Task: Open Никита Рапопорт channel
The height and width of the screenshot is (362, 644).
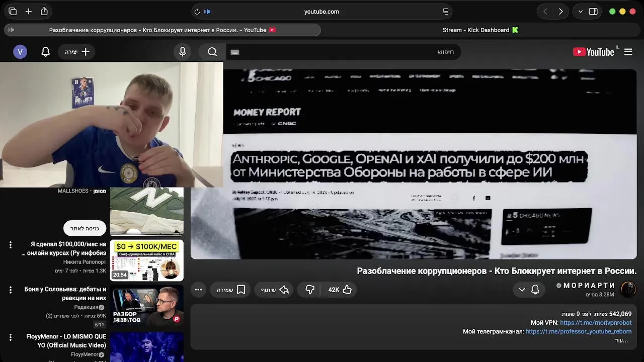Action: (x=85, y=262)
